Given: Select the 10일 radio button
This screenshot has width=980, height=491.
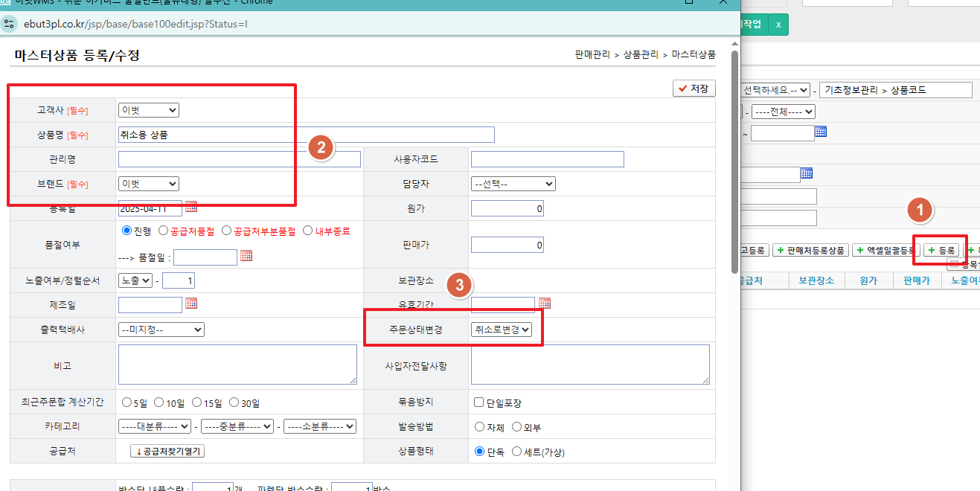Looking at the screenshot, I should (x=159, y=402).
